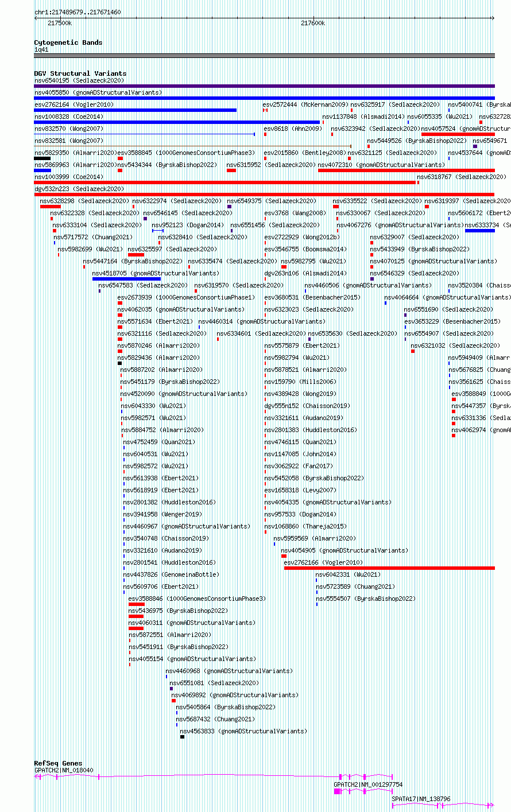
Task: Click nsv6321032 (Sedlazeck2020) label
Action: click(x=455, y=345)
